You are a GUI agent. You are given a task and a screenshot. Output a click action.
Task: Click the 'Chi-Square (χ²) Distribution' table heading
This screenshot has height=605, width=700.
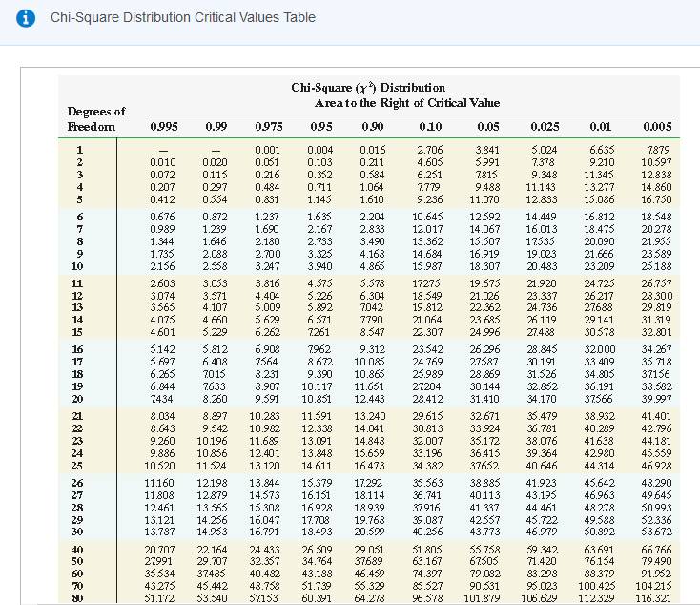(x=368, y=88)
